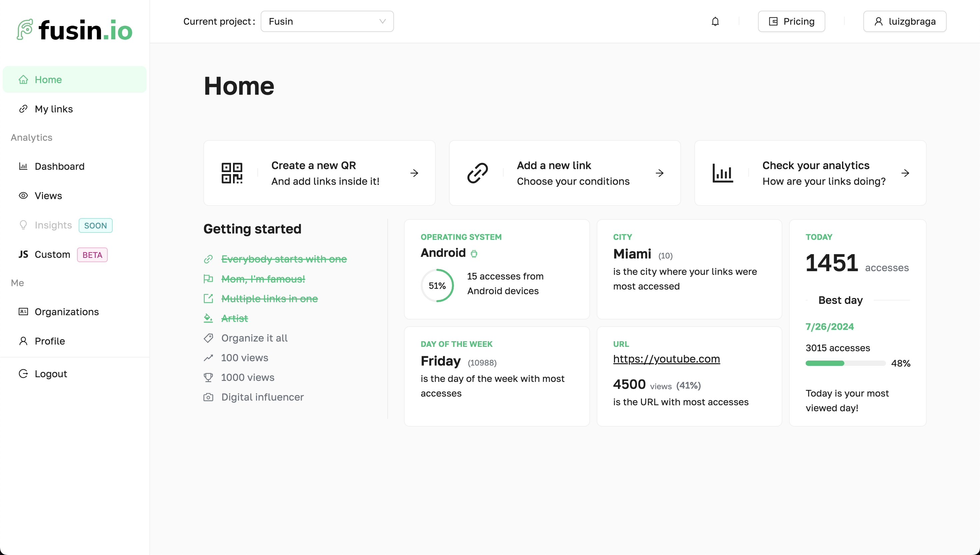This screenshot has width=980, height=555.
Task: Go to My links in sidebar
Action: pos(54,109)
